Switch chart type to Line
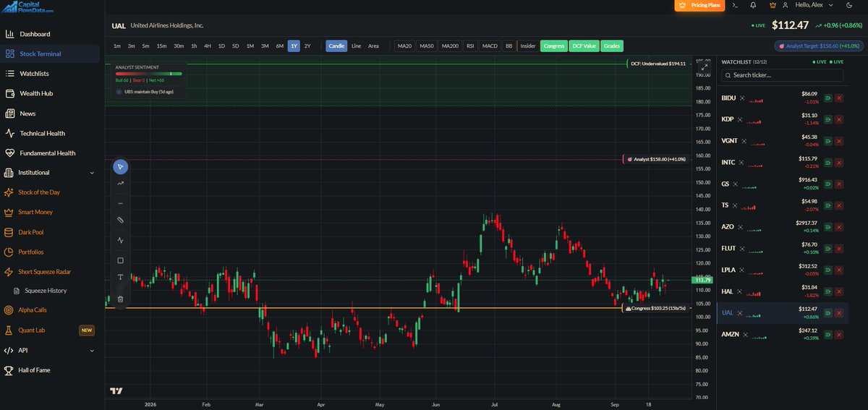 pyautogui.click(x=356, y=46)
